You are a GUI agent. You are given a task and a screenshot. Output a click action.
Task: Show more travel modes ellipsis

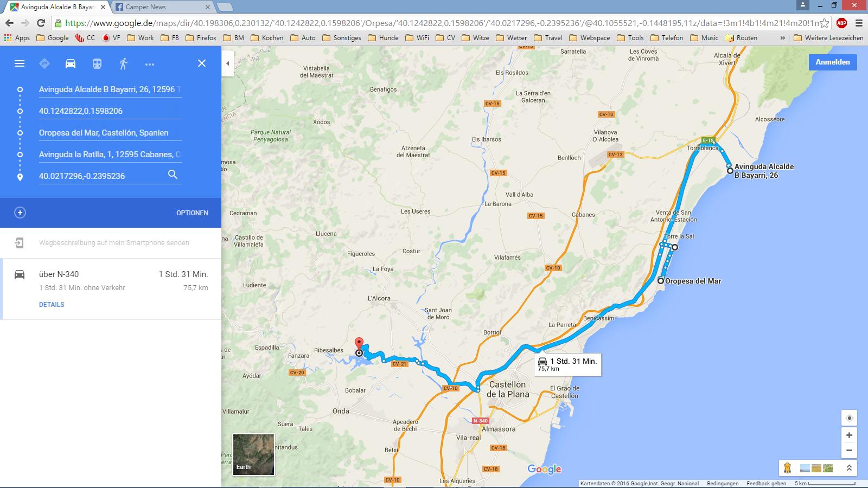point(150,64)
